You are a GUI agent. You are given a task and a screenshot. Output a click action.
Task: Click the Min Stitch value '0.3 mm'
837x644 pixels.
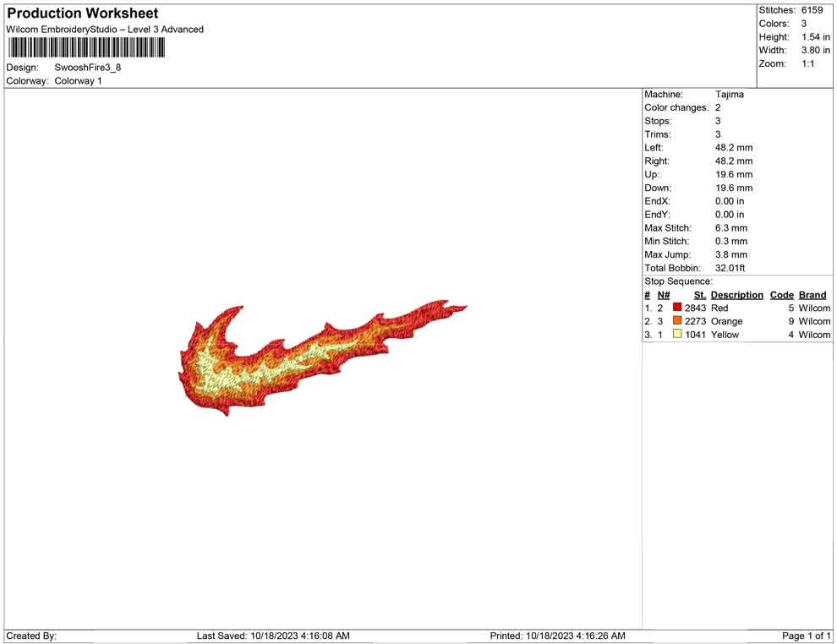pyautogui.click(x=731, y=241)
